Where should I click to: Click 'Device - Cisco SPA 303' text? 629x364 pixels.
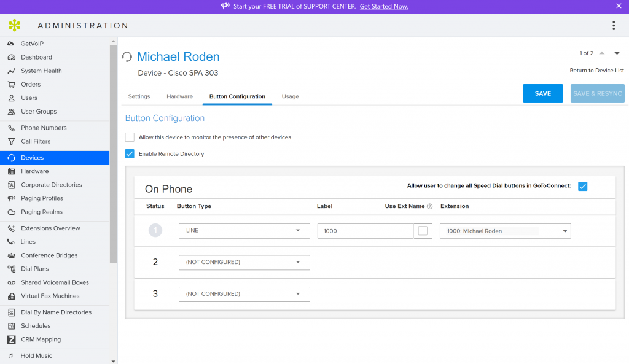178,73
